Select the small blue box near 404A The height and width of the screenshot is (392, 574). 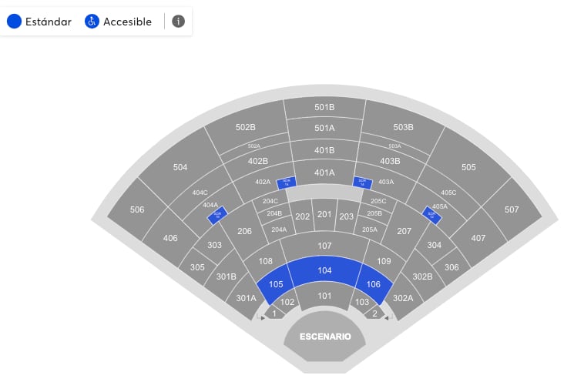point(217,216)
